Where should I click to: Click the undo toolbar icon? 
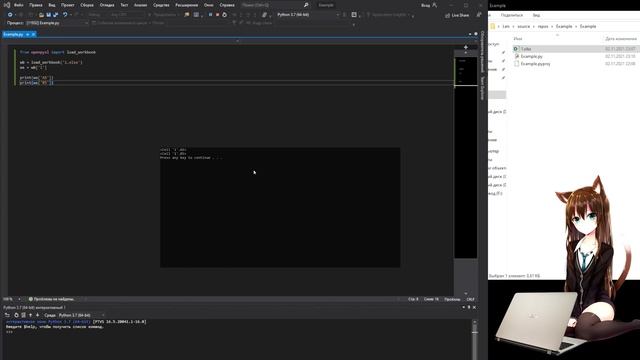(x=65, y=15)
